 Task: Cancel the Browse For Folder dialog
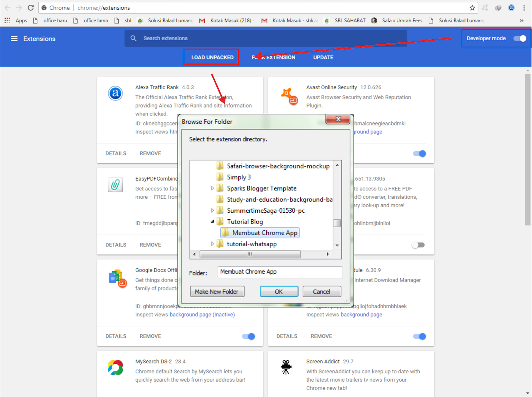[x=322, y=292]
